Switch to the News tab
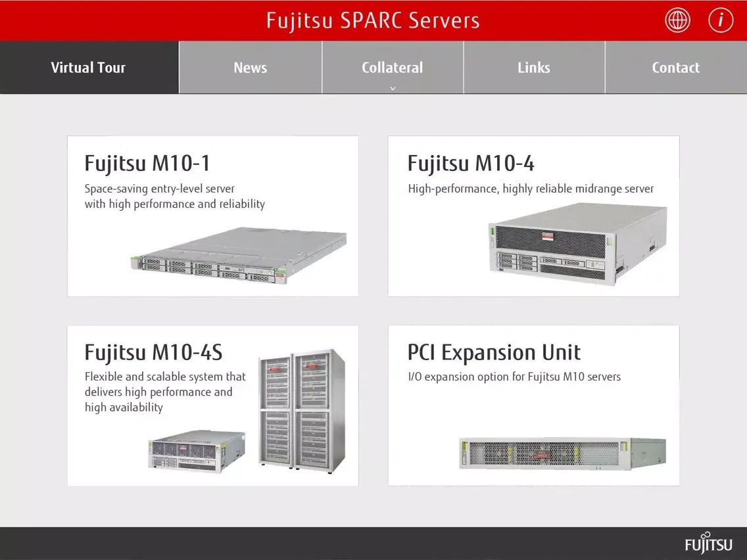This screenshot has height=560, width=747. (x=250, y=67)
